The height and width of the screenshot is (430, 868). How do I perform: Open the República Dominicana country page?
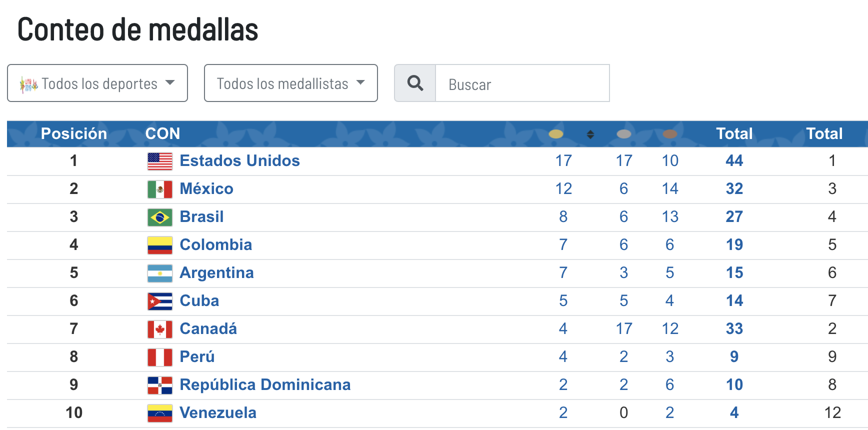265,385
